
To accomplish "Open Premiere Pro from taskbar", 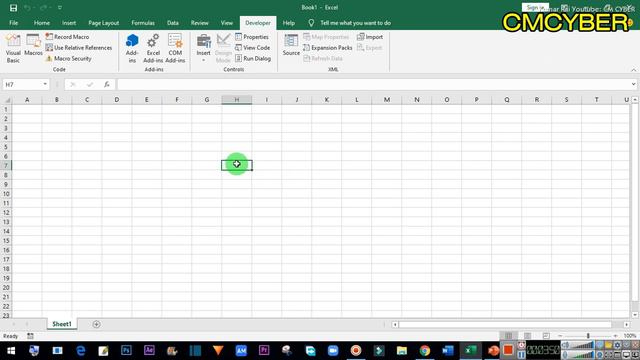I will (x=264, y=351).
